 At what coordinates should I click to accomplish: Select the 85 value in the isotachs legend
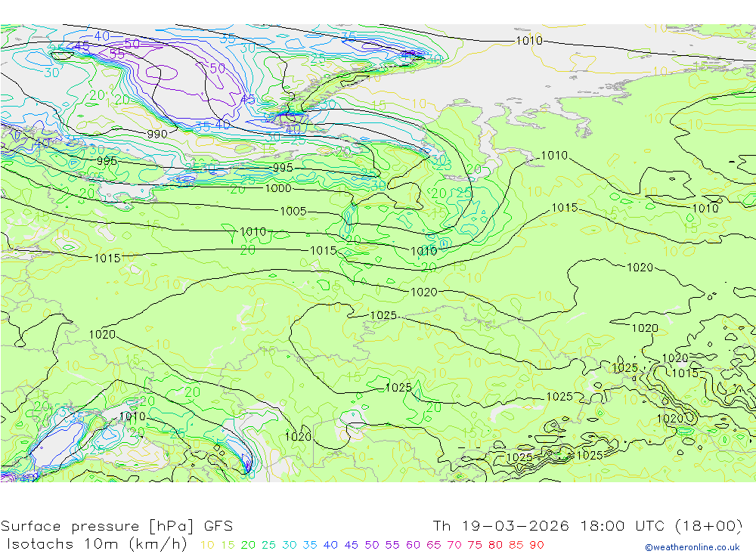pos(516,545)
